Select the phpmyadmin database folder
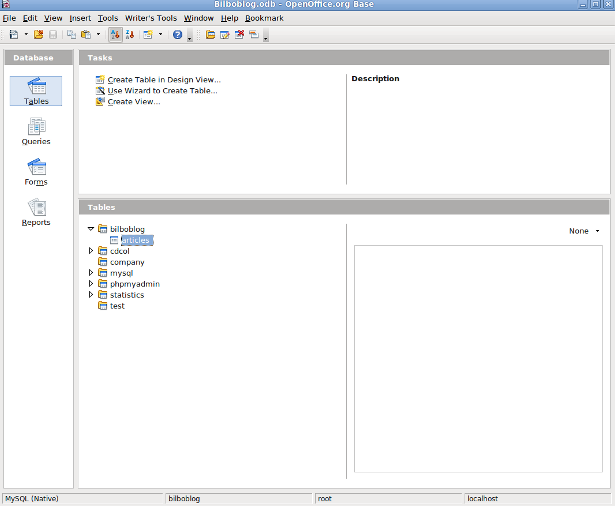 click(x=135, y=284)
